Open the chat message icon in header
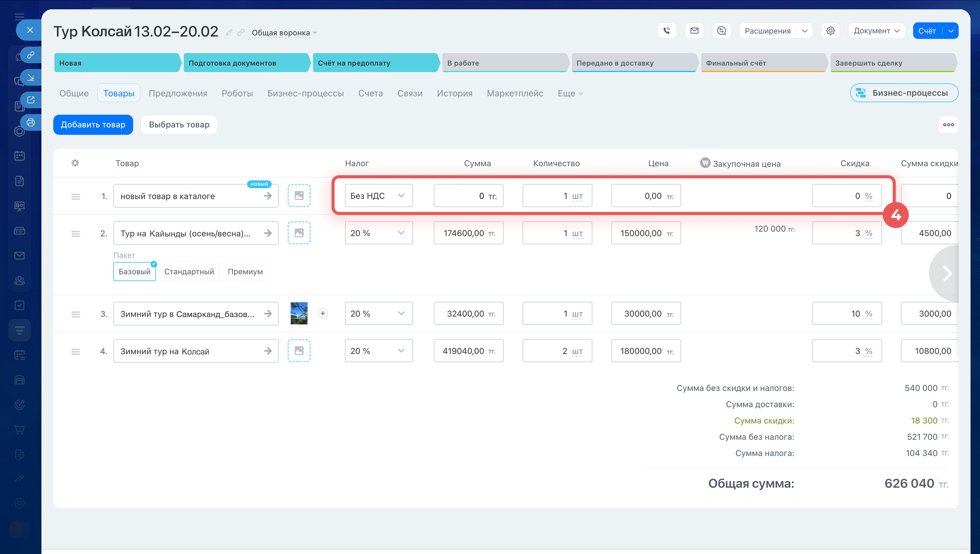The height and width of the screenshot is (554, 980). 721,31
